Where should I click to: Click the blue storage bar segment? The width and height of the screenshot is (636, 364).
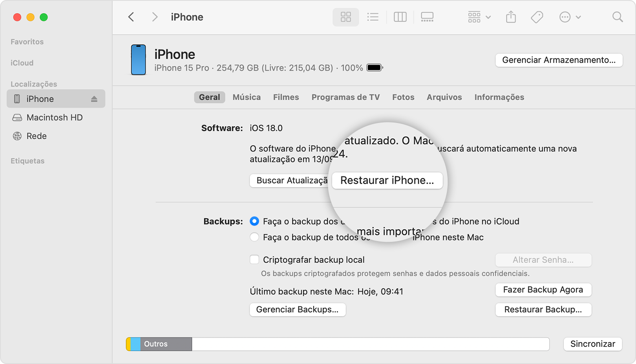click(x=136, y=344)
